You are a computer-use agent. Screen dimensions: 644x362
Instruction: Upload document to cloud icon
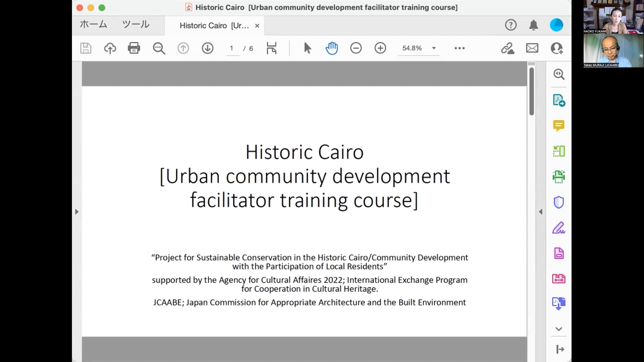(x=110, y=48)
